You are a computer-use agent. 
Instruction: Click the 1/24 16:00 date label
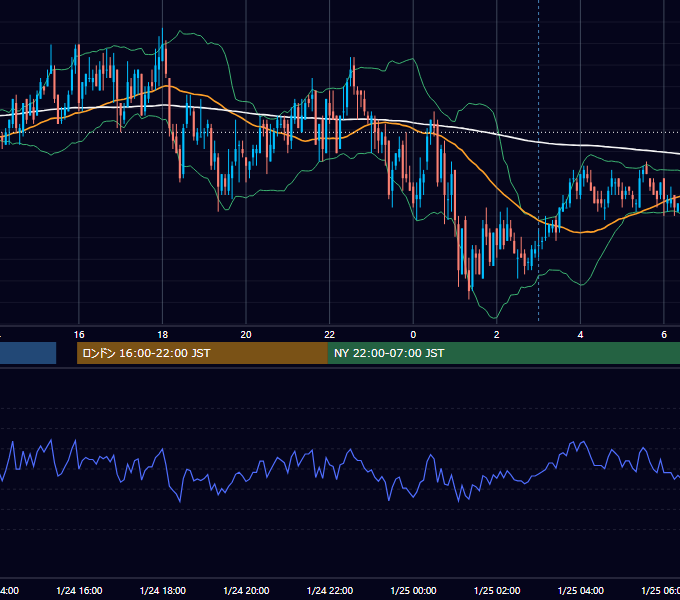(x=79, y=590)
